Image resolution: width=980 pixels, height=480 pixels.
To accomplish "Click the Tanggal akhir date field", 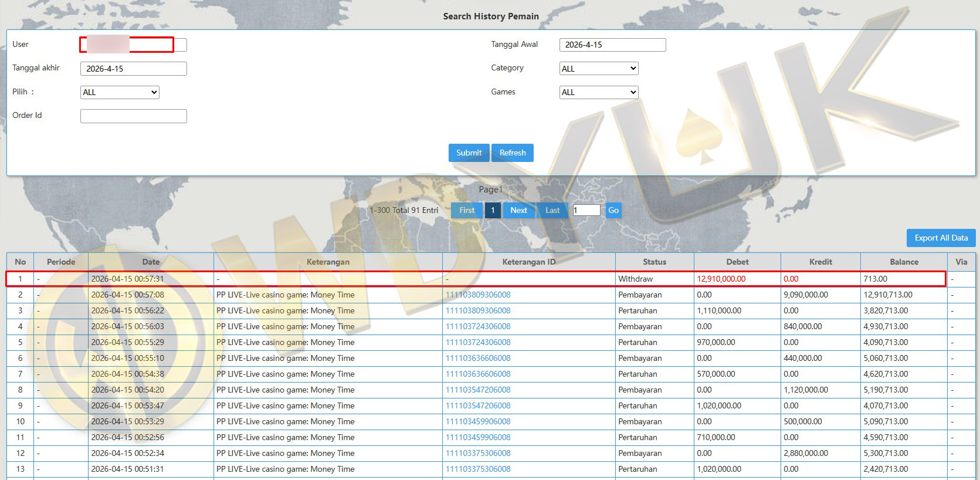I will [133, 69].
